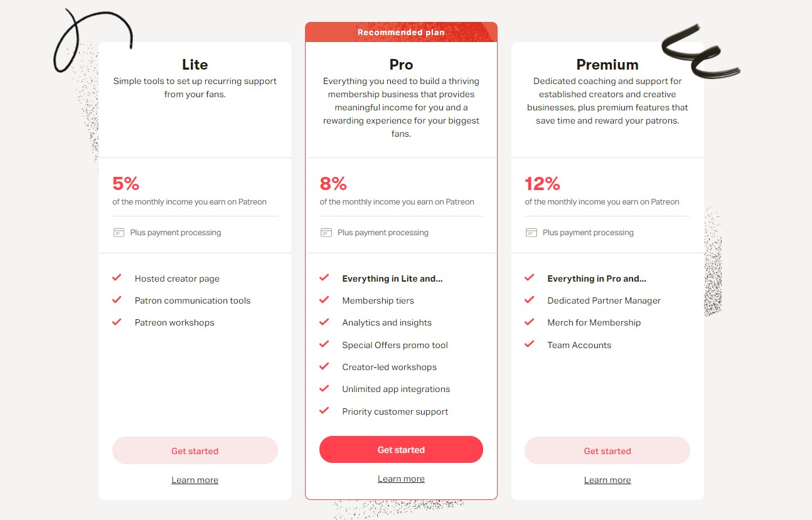Click the Recommended plan banner
Viewport: 812px width, 520px height.
coord(401,33)
